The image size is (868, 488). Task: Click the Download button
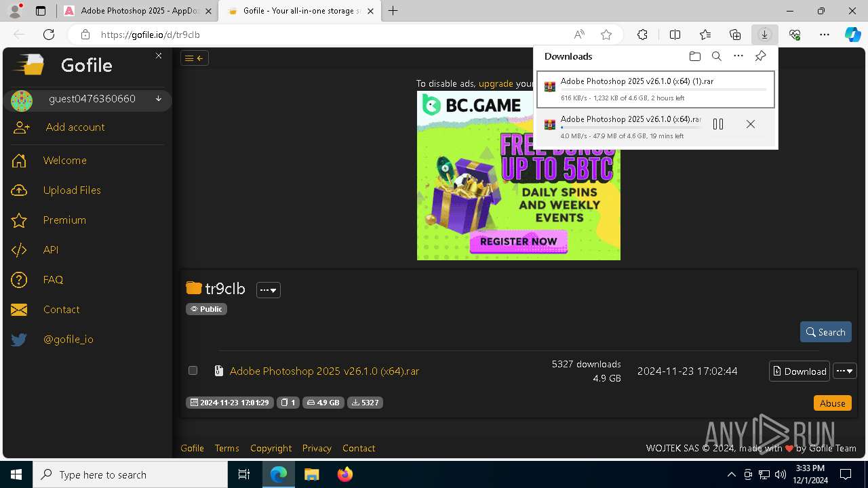click(x=799, y=371)
